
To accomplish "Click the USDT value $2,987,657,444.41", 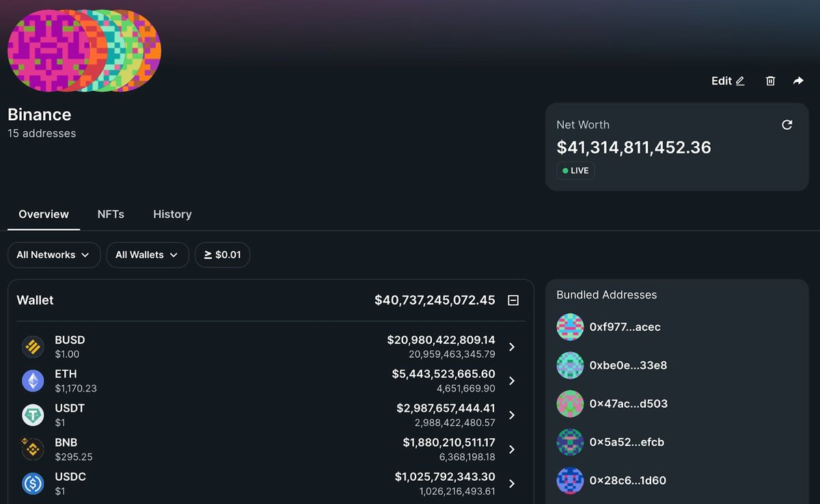I will tap(446, 408).
